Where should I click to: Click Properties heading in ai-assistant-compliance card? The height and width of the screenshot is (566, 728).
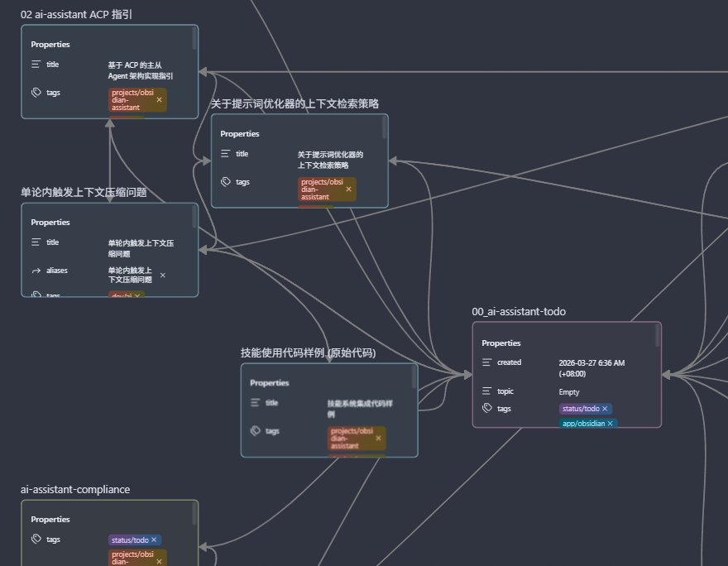(x=50, y=519)
